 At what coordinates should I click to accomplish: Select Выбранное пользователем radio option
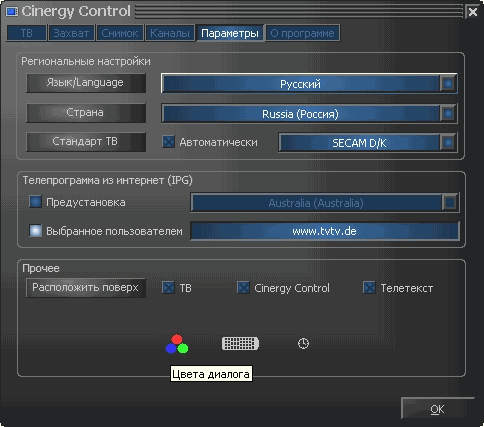[35, 230]
